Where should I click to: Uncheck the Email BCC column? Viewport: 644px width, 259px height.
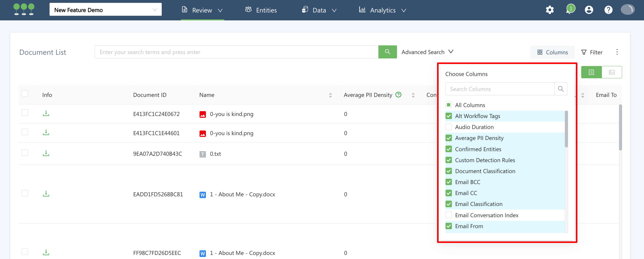click(449, 182)
